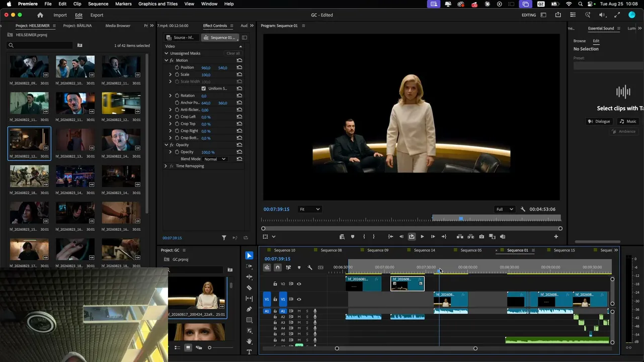Hide the V2 track output
This screenshot has width=644, height=362.
pyautogui.click(x=299, y=284)
